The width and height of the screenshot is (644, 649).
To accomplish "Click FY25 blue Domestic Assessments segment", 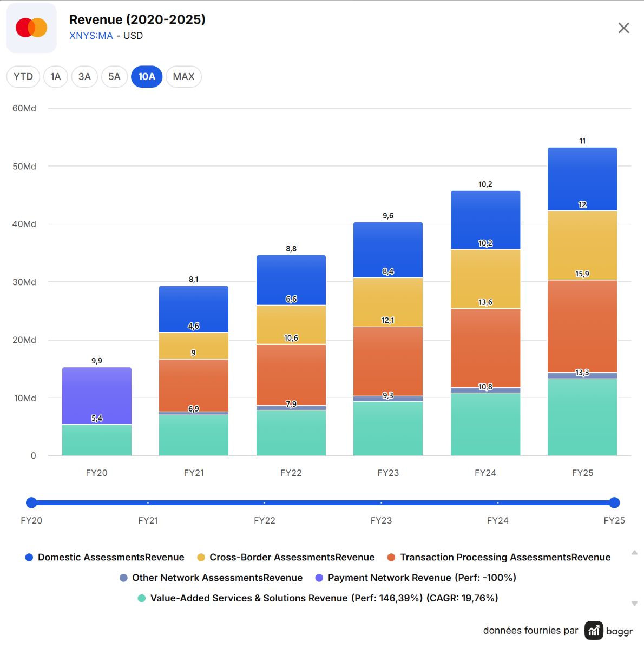I will click(x=582, y=179).
